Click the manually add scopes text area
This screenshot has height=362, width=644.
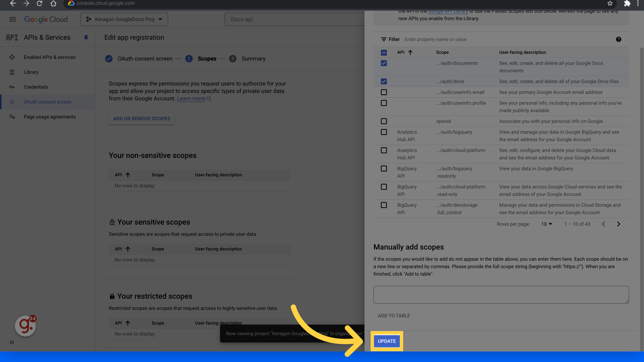coord(501,295)
